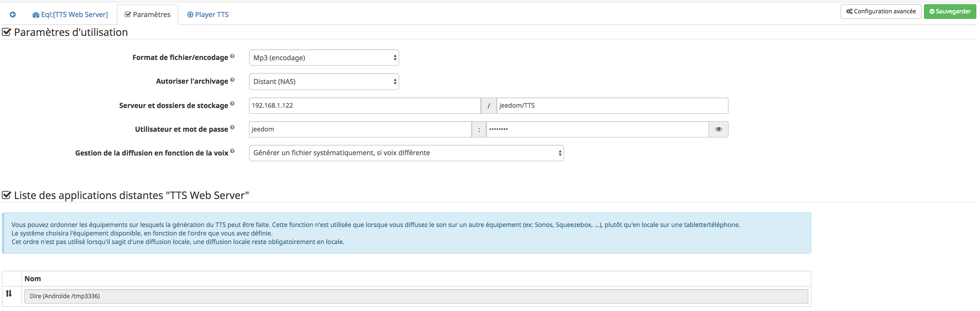Click the Format de fichier/encodage label
Image resolution: width=980 pixels, height=311 pixels.
180,58
